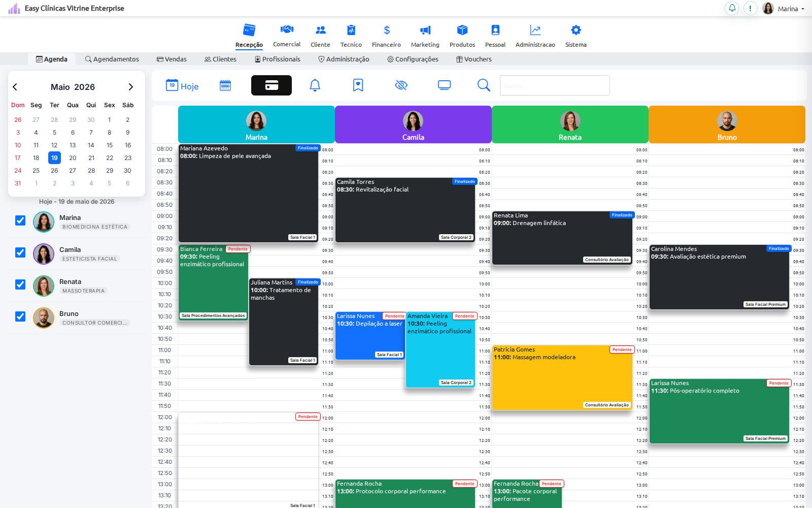Click Renata's column header
Image resolution: width=812 pixels, height=508 pixels.
click(570, 124)
